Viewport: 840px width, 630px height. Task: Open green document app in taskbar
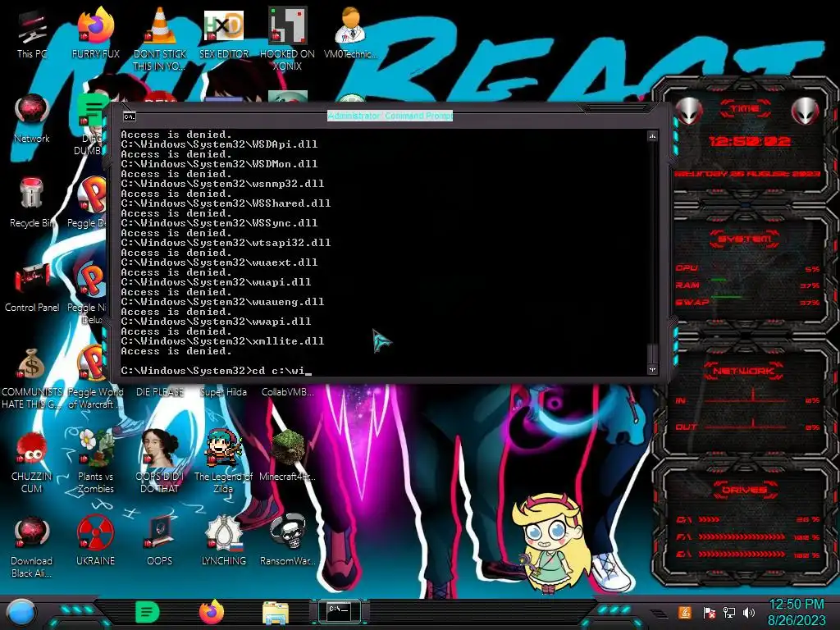[x=148, y=612]
